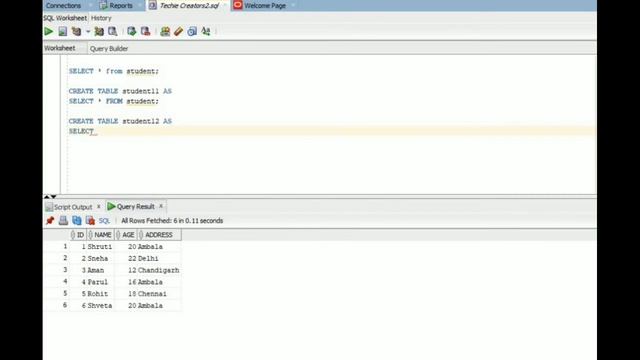Open the Explain Plan dropdown arrow
Viewport: 640px width, 360px height.
click(x=88, y=31)
